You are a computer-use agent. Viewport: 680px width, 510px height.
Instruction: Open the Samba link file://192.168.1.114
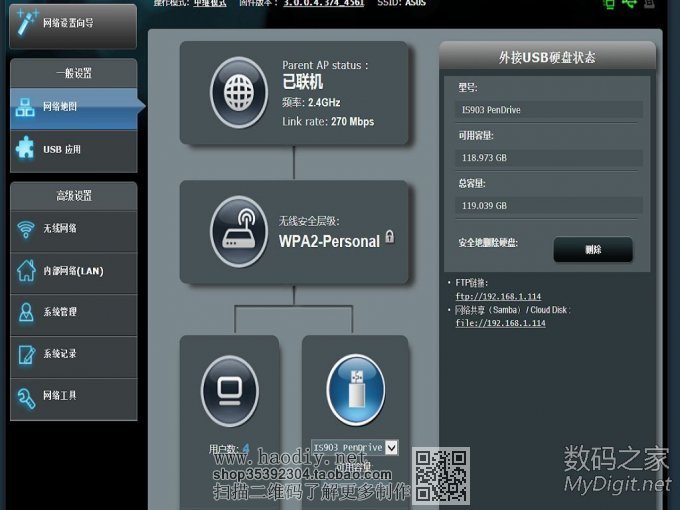(x=500, y=323)
